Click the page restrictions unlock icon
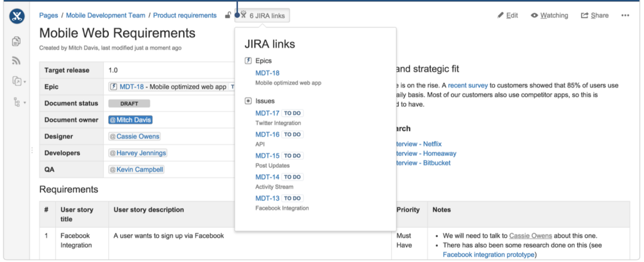The height and width of the screenshot is (262, 644). click(228, 16)
